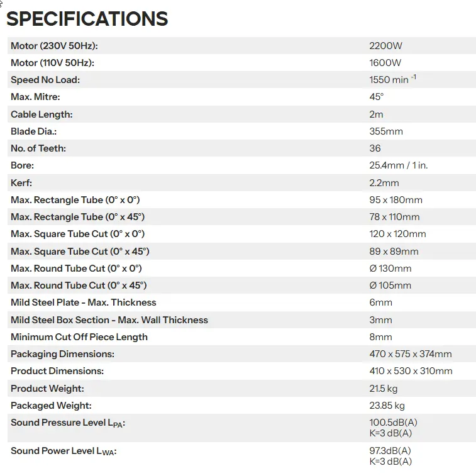Viewport: 476px width, 476px height.
Task: Select the Motor (230V 50Hz) label
Action: tap(54, 46)
